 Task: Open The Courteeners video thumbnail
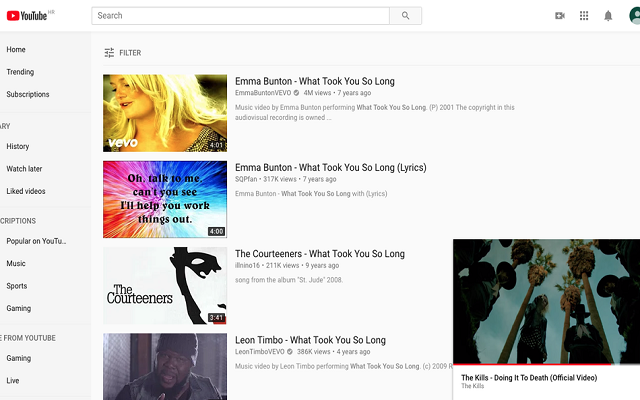click(165, 285)
